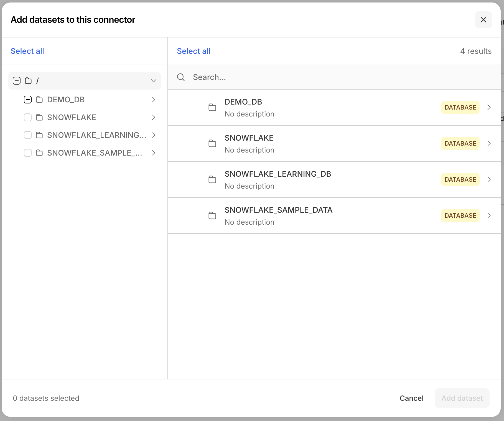
Task: Click folder icon beside SNOWFLAKE_SAMPLE_DATA result
Action: (212, 215)
